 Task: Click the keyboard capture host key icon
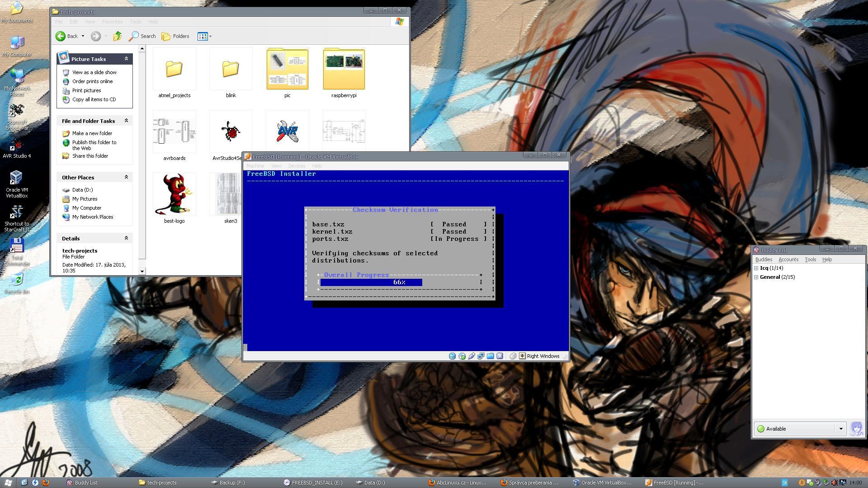coord(522,356)
